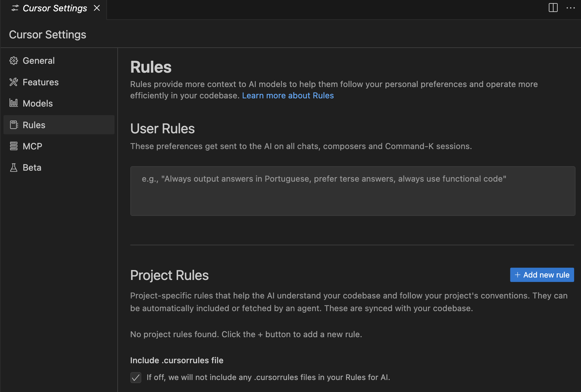Click the Models bar chart icon
The width and height of the screenshot is (581, 392).
[14, 103]
